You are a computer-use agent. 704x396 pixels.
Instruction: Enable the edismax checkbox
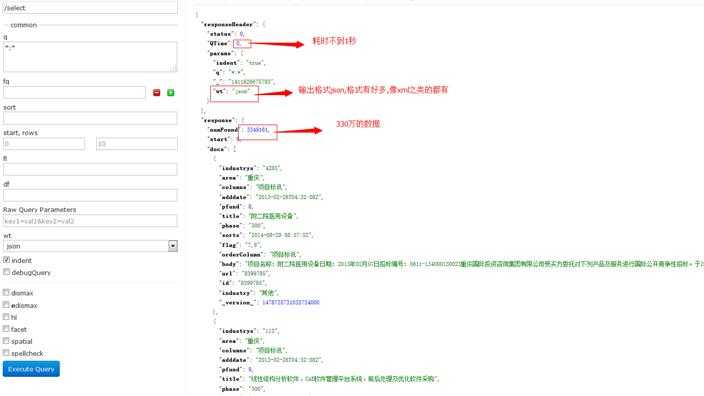coord(6,305)
